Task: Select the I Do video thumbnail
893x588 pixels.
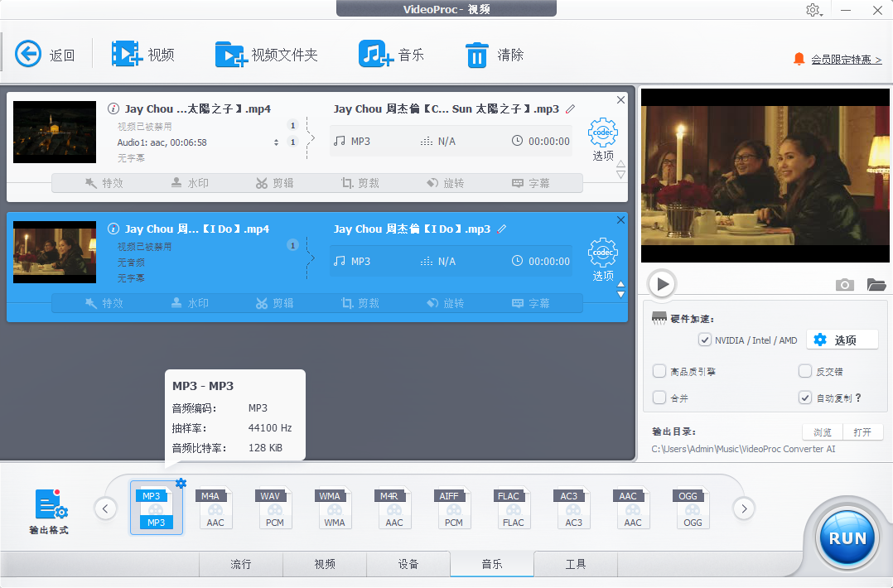Action: tap(55, 252)
